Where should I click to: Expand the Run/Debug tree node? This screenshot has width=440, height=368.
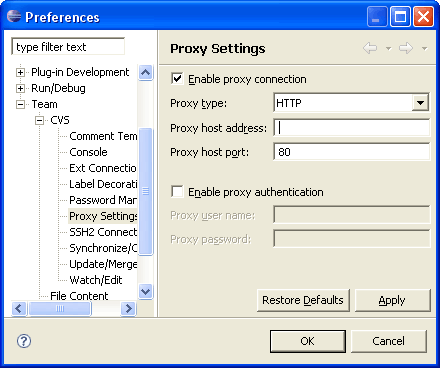point(20,88)
